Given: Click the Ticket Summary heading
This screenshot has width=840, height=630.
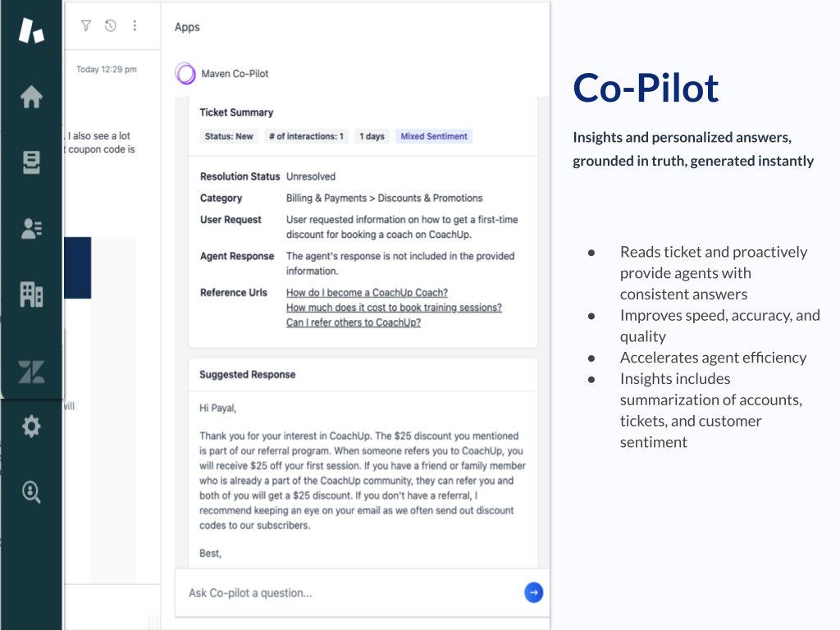Looking at the screenshot, I should coord(236,112).
